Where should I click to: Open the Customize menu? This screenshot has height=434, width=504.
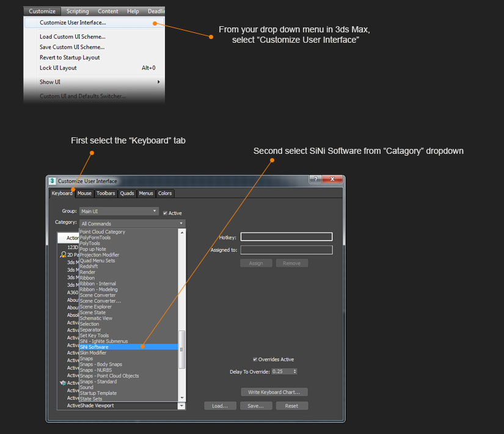42,11
